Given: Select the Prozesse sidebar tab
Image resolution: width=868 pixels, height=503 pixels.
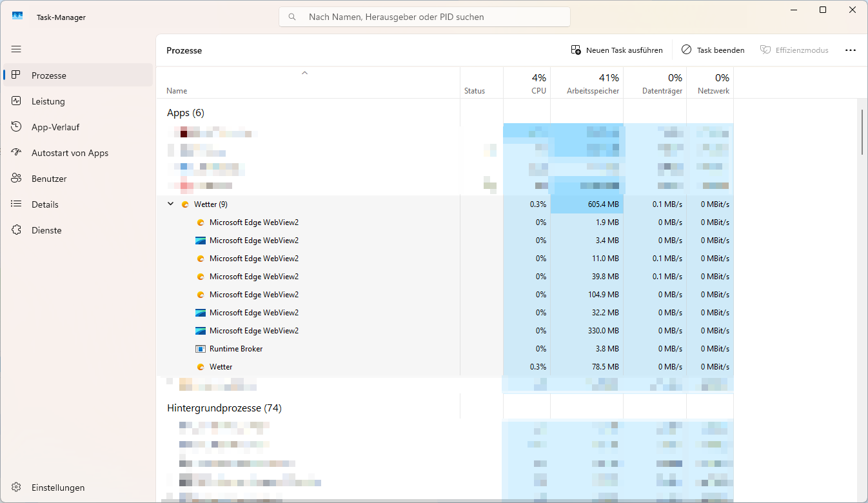Looking at the screenshot, I should (x=78, y=75).
